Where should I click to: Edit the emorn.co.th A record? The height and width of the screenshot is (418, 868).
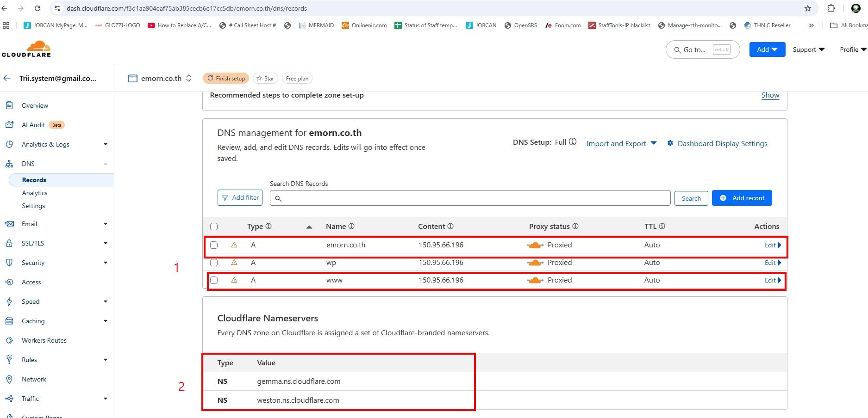pyautogui.click(x=773, y=245)
